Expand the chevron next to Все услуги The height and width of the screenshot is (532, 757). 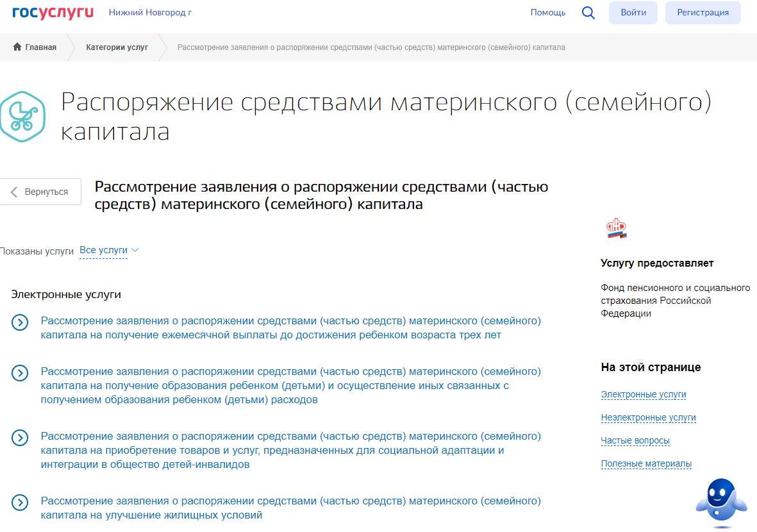[x=135, y=250]
